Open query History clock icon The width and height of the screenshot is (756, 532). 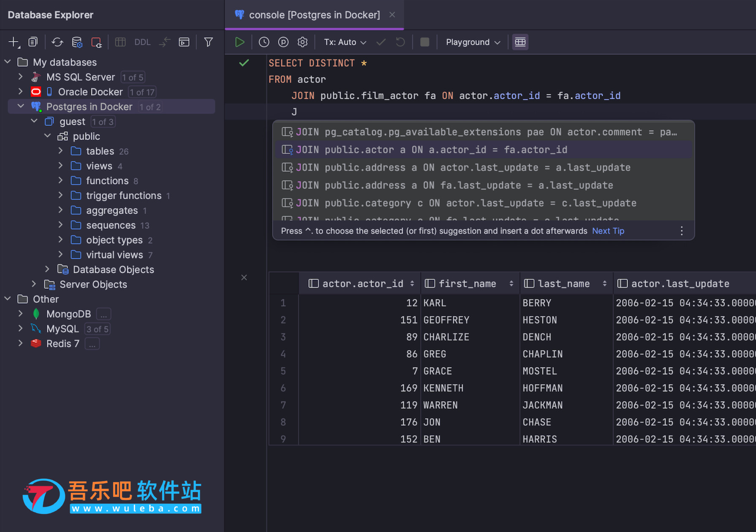pyautogui.click(x=264, y=42)
